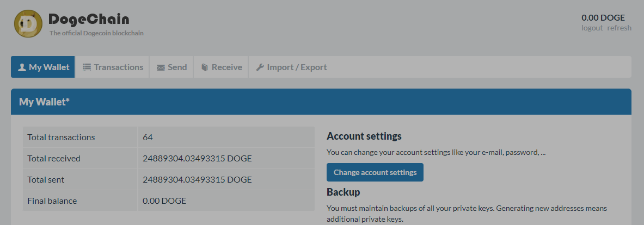Click the logout link
644x225 pixels.
point(592,28)
